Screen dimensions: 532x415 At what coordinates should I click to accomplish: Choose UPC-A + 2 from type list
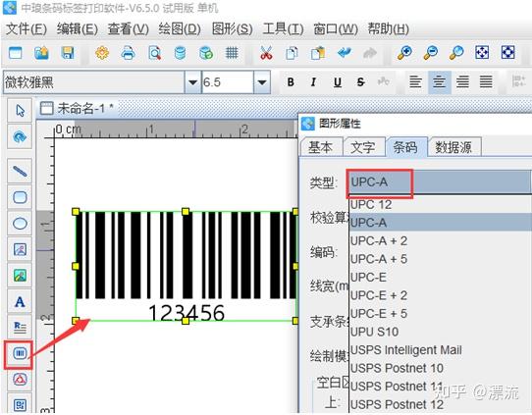tap(441, 240)
